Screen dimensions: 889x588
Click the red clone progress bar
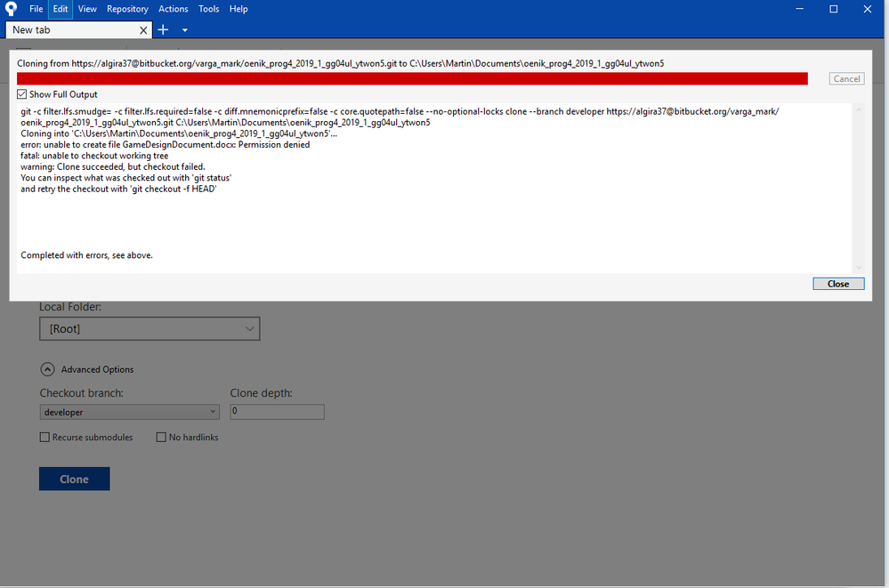412,79
